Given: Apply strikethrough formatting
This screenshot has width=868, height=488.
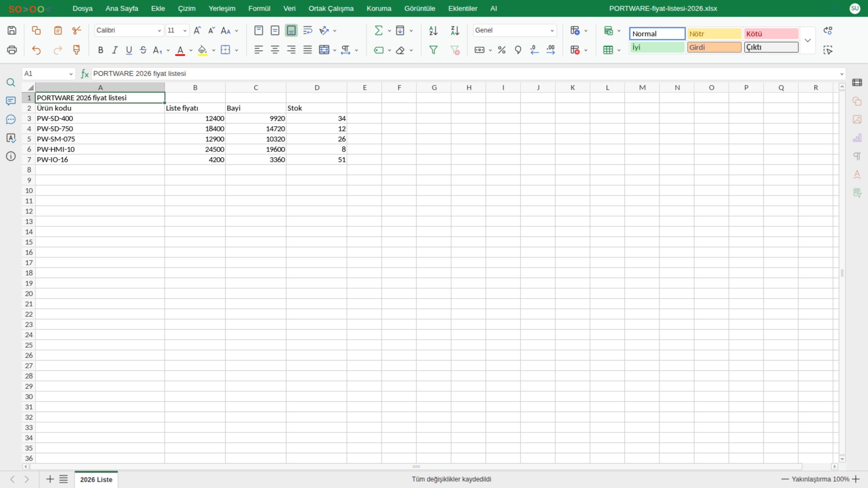Looking at the screenshot, I should click(x=143, y=50).
